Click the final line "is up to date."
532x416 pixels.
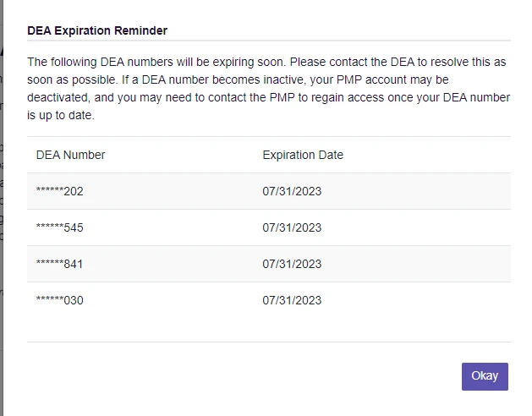tap(61, 115)
